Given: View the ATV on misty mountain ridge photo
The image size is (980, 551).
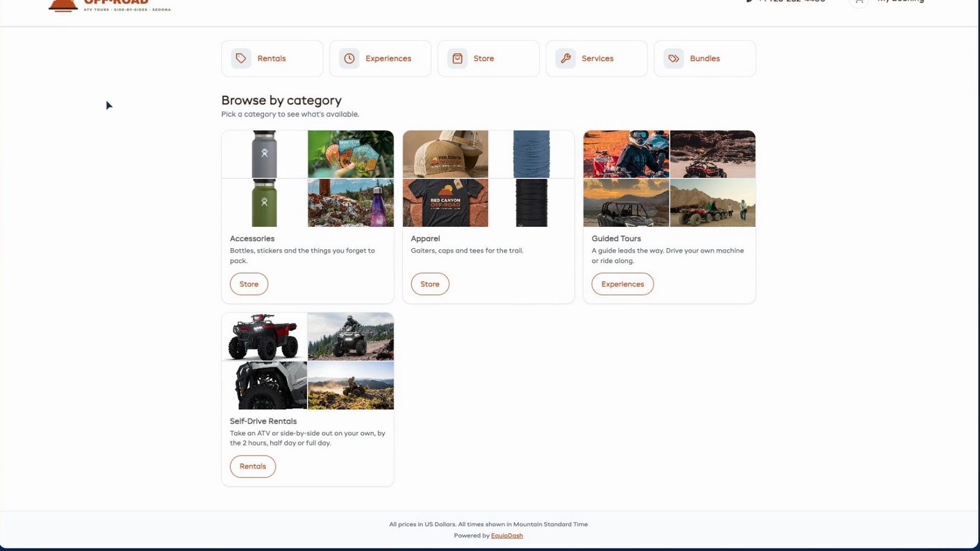Looking at the screenshot, I should [x=350, y=386].
